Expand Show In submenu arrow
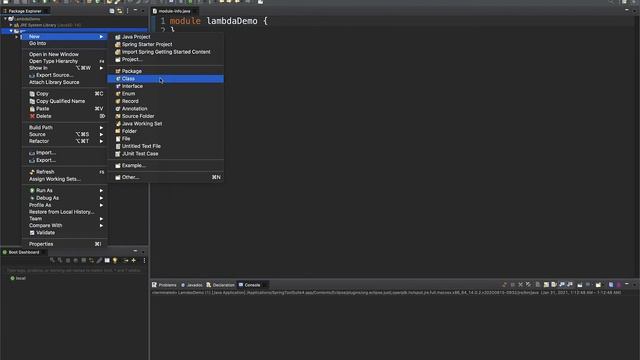Screen dimensions: 640x360 pos(101,68)
